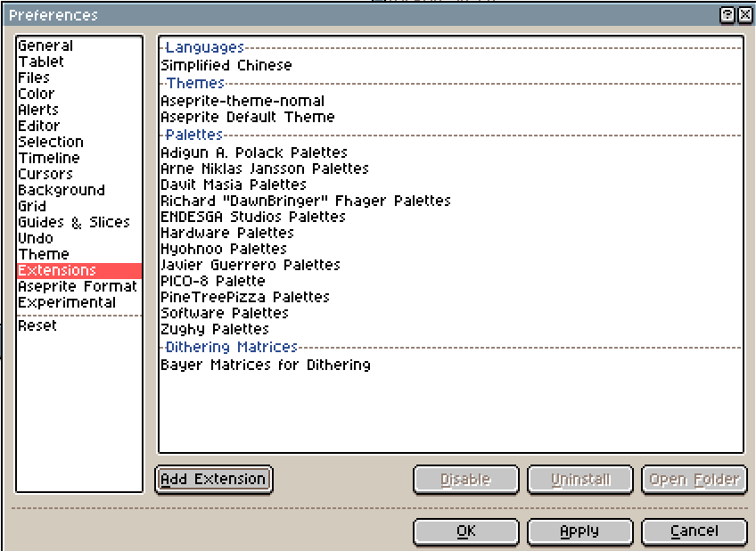Select Davit Masia Palettes

(451, 185)
